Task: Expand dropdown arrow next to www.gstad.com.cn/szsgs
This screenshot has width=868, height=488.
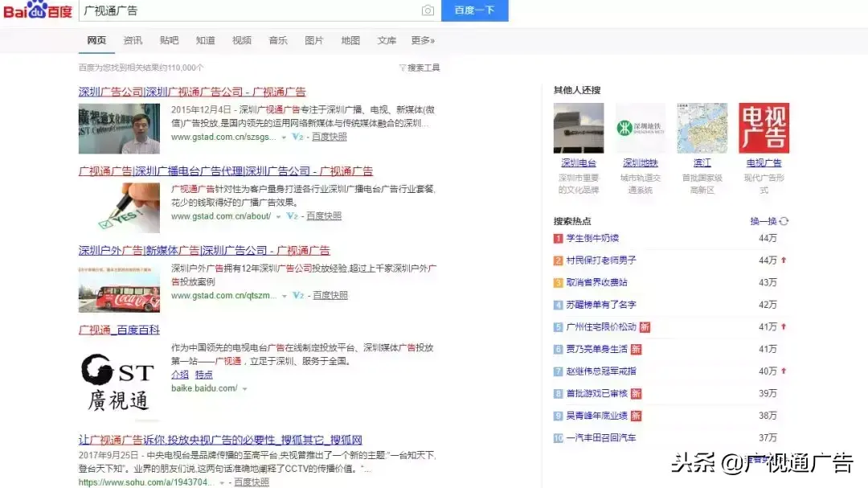Action: tap(284, 137)
